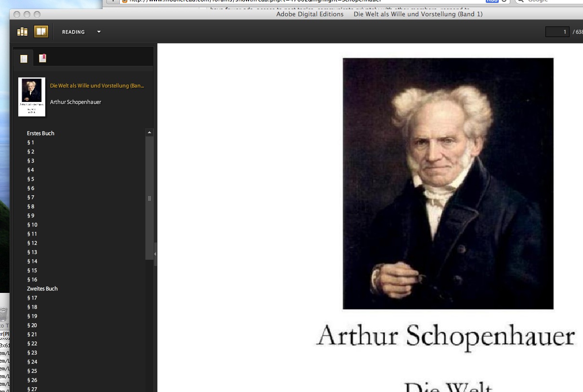This screenshot has height=392, width=583.
Task: Go to § 7 in contents
Action: click(31, 197)
